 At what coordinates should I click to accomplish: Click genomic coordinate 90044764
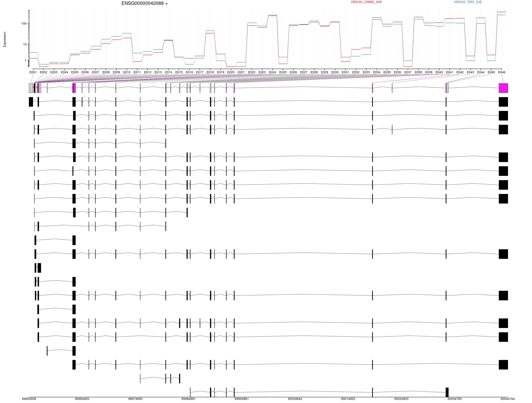[508, 399]
